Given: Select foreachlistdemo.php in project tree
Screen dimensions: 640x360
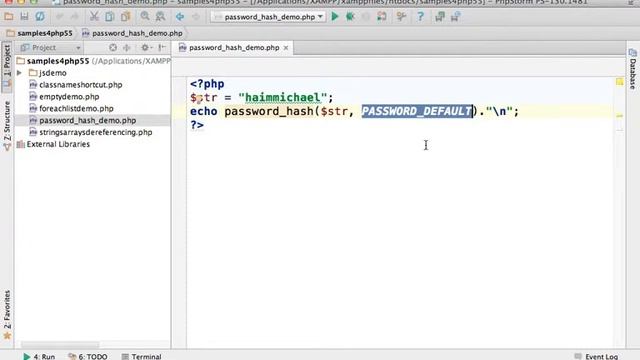Looking at the screenshot, I should [71, 109].
